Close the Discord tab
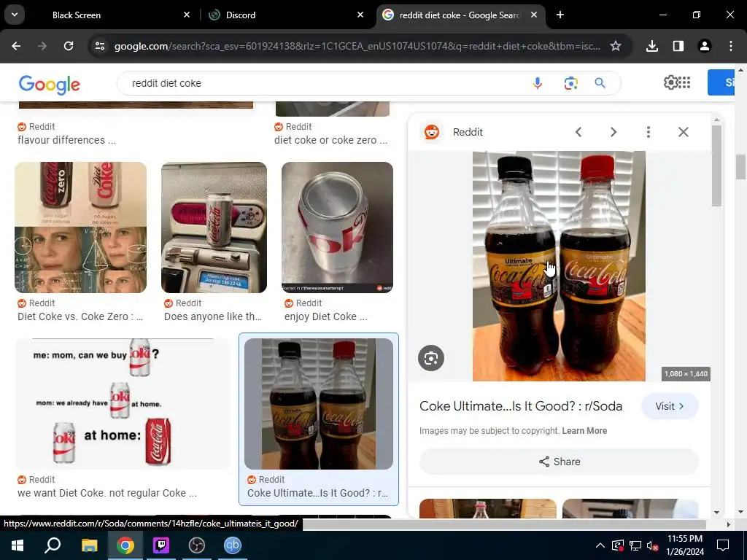 tap(360, 15)
